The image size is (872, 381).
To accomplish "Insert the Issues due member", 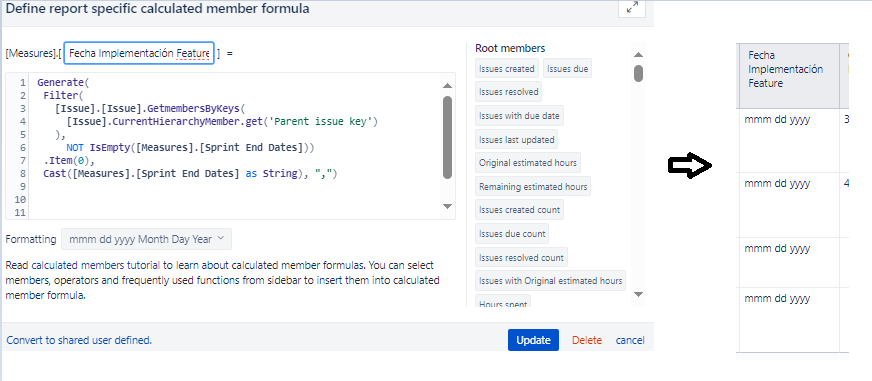I will pyautogui.click(x=567, y=69).
